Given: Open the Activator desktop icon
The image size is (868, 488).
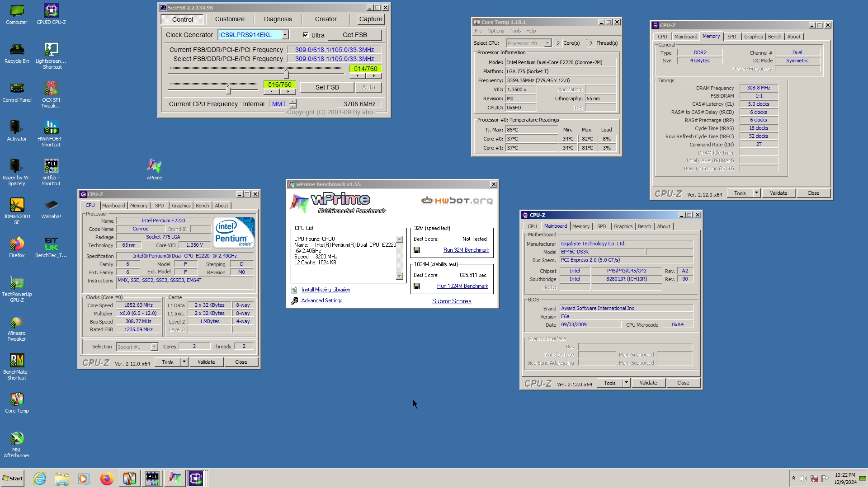Looking at the screenshot, I should (17, 130).
